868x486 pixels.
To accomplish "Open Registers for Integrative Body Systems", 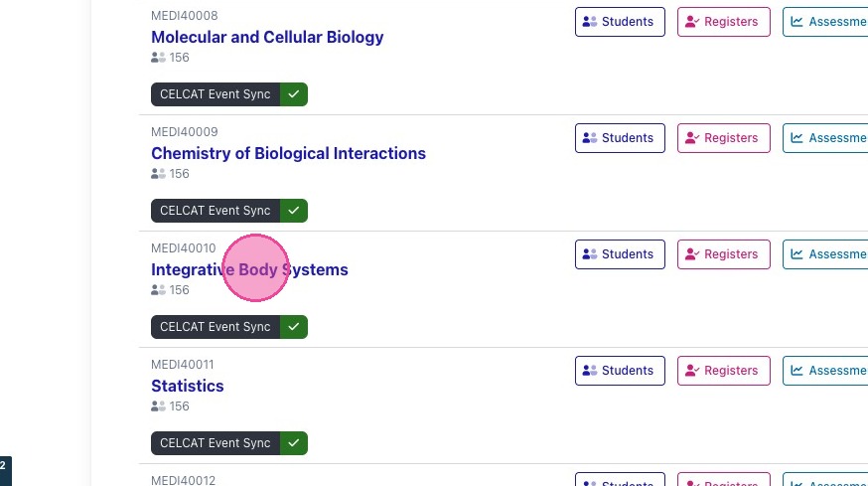I will click(723, 254).
